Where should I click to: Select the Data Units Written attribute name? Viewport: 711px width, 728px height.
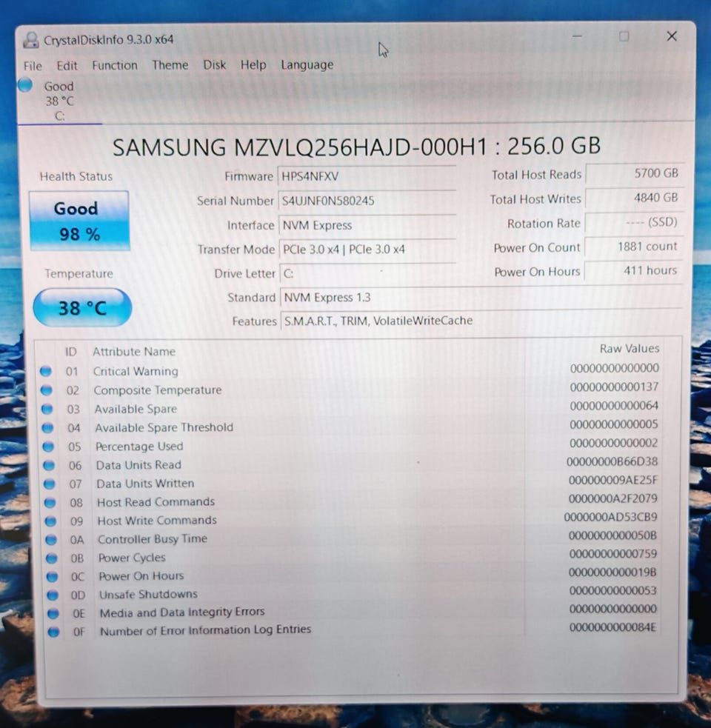click(x=145, y=484)
